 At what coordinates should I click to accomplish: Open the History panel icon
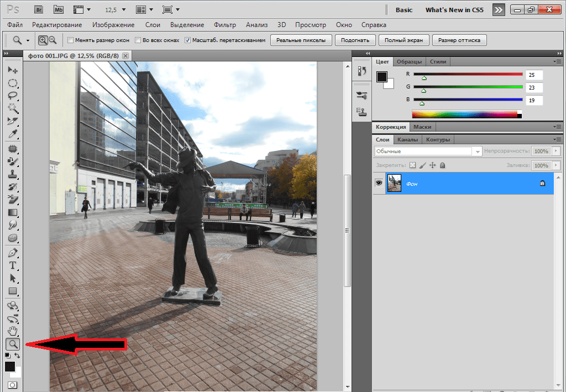click(x=362, y=71)
